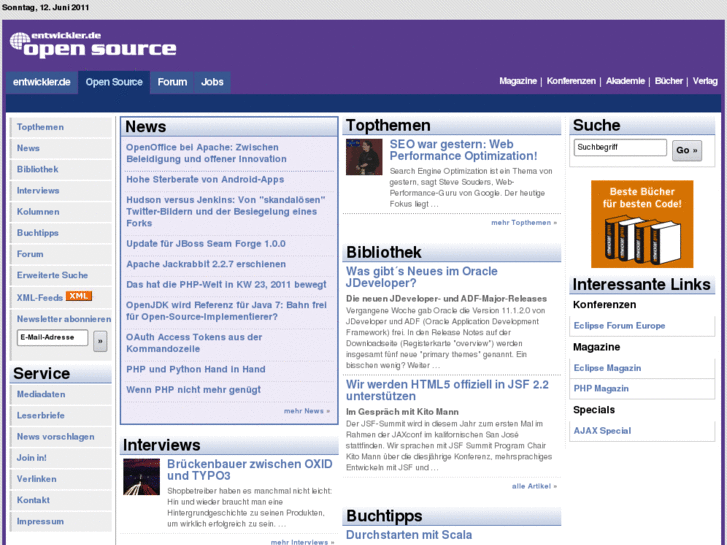Open Magazine in the top navigation
Screen dimensions: 727x545
coord(518,81)
